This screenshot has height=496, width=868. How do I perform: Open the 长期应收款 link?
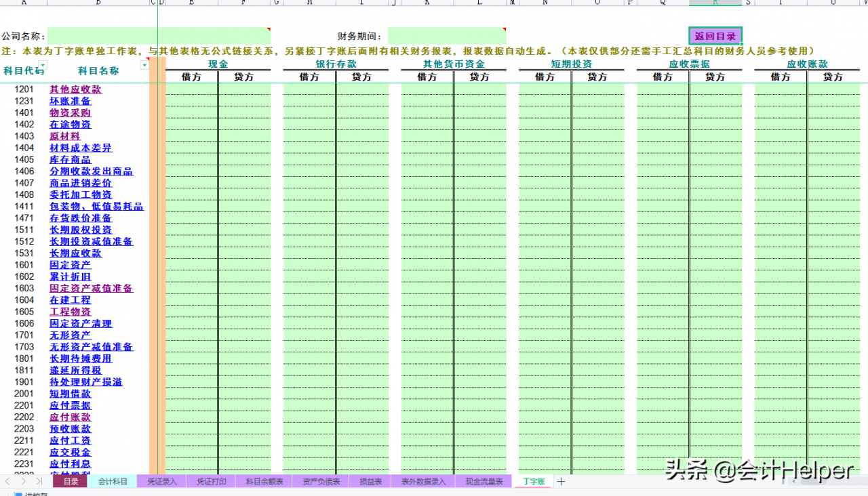[75, 253]
